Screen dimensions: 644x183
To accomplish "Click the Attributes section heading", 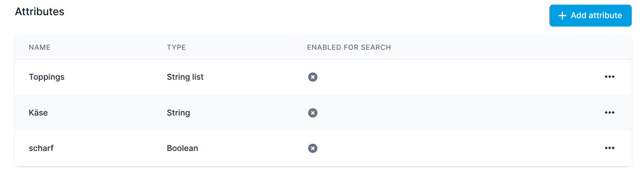I will (40, 12).
